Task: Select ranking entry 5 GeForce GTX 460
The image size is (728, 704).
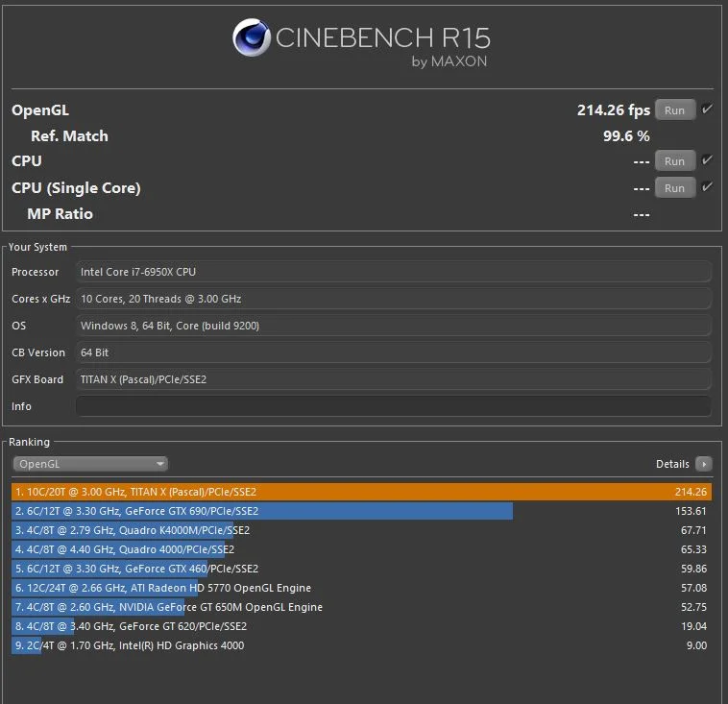Action: (x=362, y=569)
